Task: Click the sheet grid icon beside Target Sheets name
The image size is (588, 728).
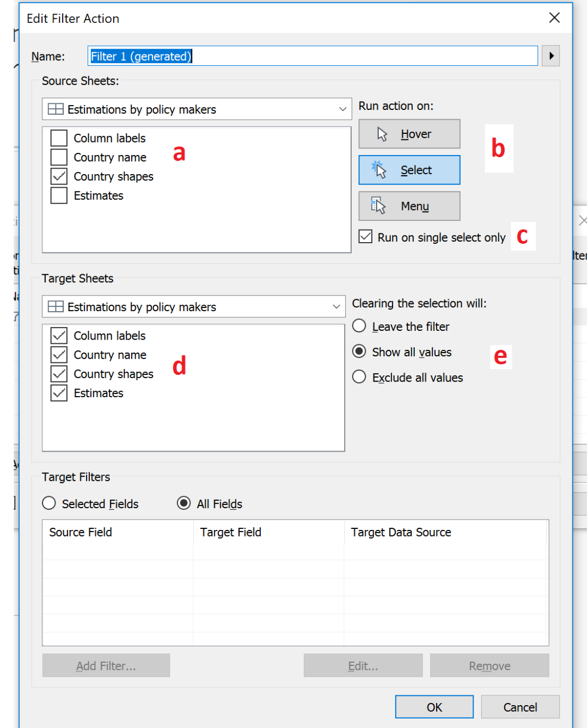Action: pos(56,306)
